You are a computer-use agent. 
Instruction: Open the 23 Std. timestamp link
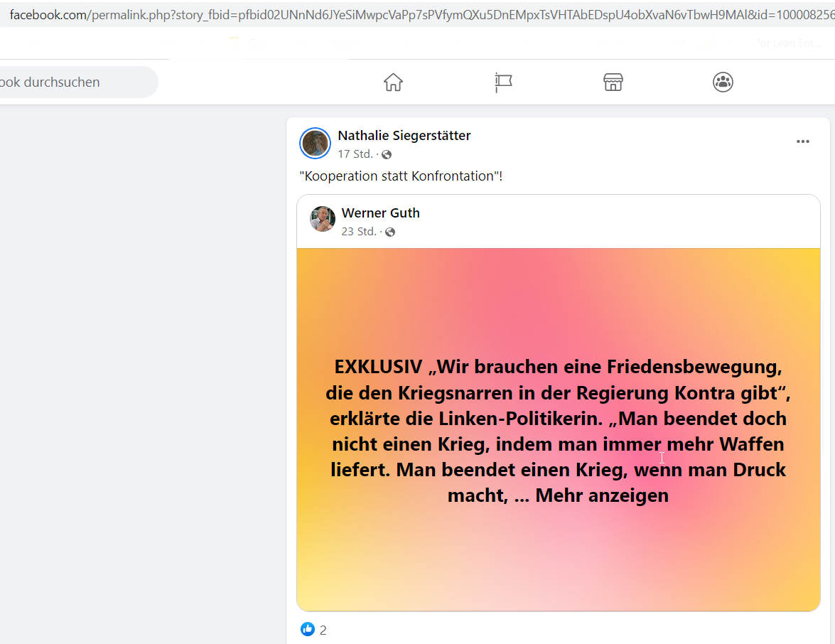[x=359, y=231]
